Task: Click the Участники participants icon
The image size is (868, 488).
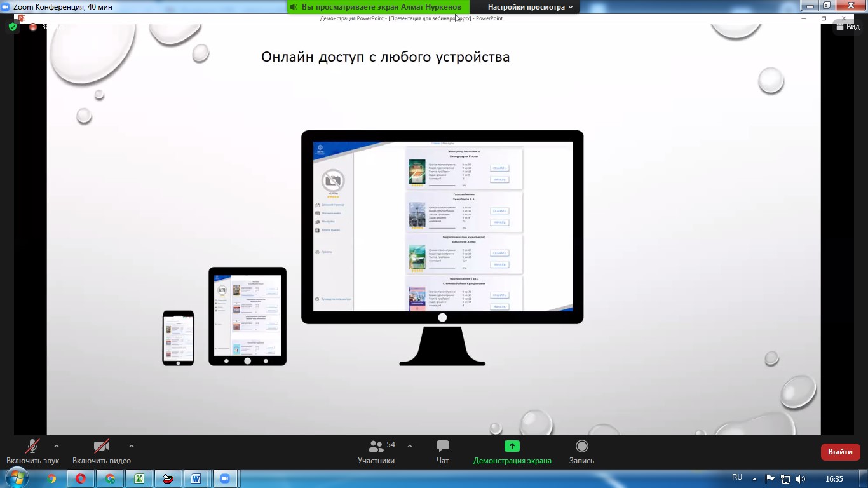Action: pyautogui.click(x=376, y=446)
